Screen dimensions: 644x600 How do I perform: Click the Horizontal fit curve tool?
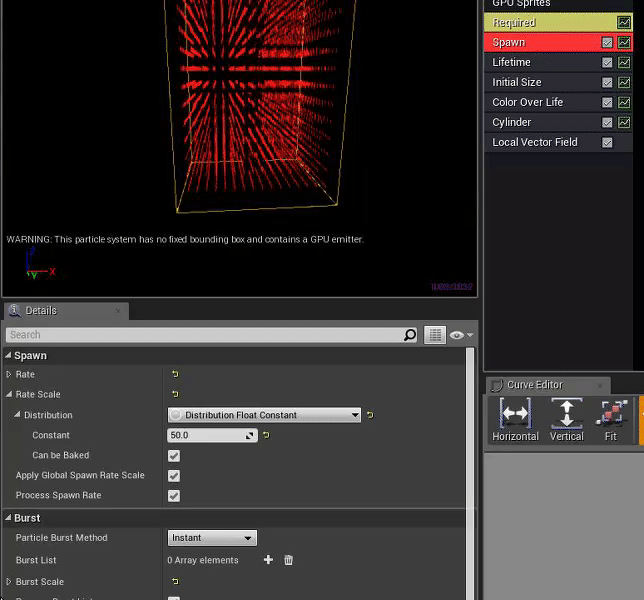click(515, 420)
